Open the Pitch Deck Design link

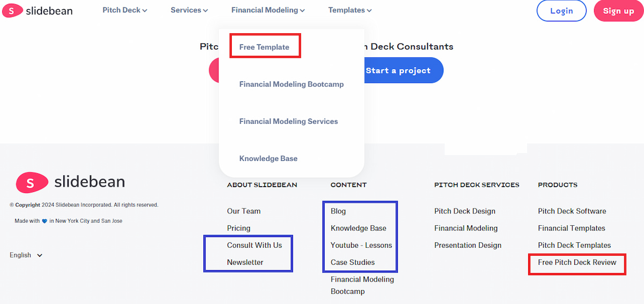tap(465, 211)
